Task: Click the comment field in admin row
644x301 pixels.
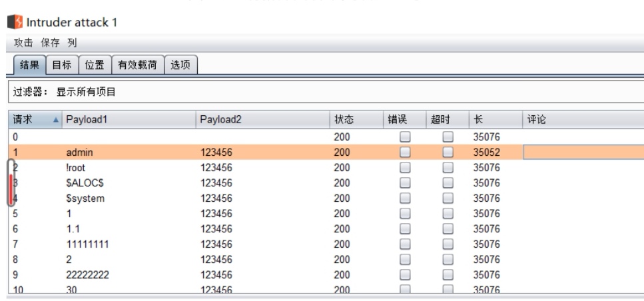Action: pos(583,152)
